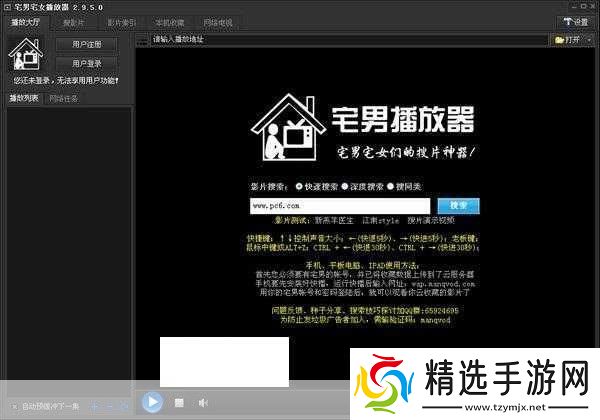Click the plus add icon below the playlist
The width and height of the screenshot is (600, 420).
pos(95,406)
